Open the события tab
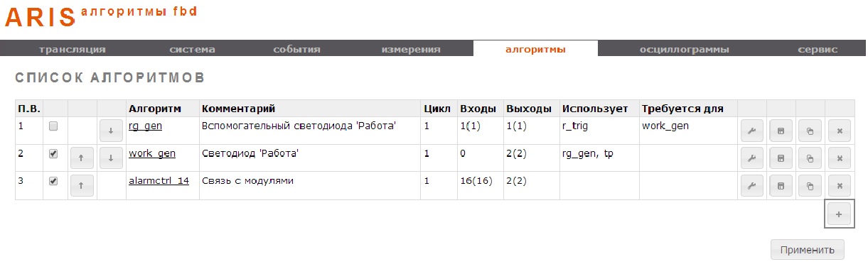868x269 pixels. (x=296, y=49)
